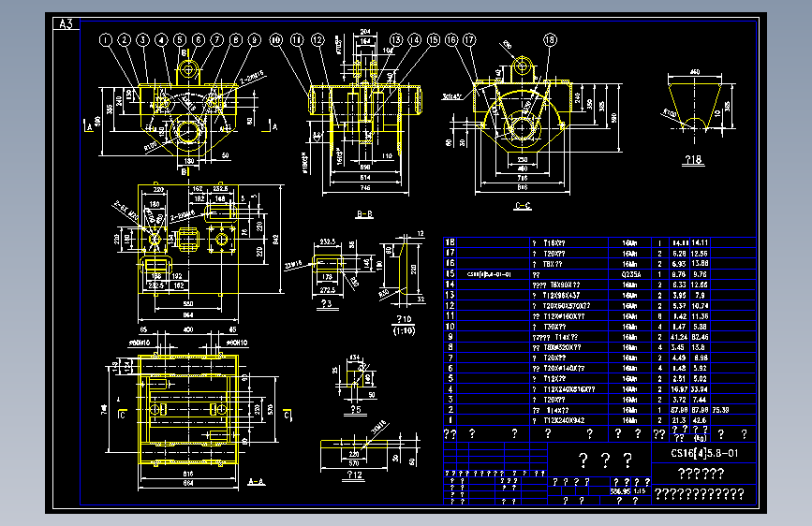Screen dimensions: 812x526
Task: Click the T12X96X437 specification cell
Action: [561, 295]
